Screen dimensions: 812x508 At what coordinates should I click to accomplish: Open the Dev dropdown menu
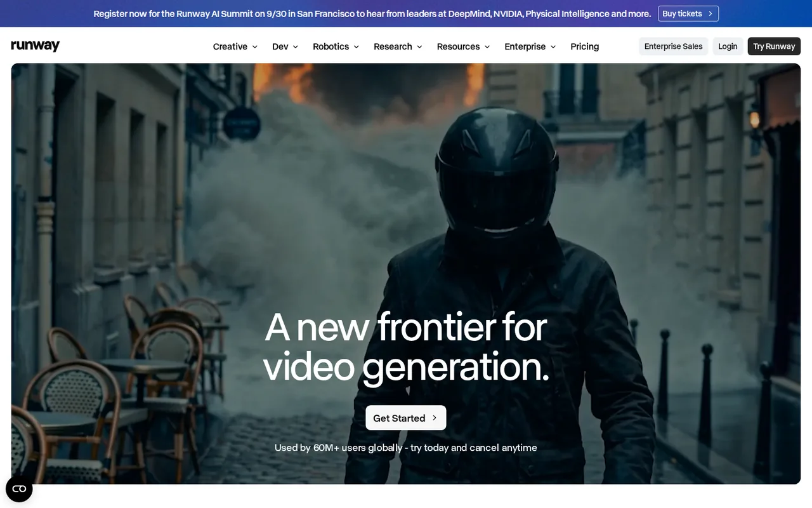[285, 46]
